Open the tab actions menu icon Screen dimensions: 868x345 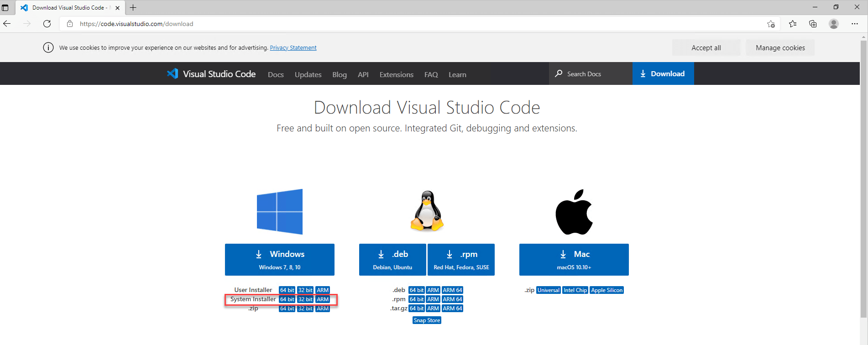pos(5,8)
